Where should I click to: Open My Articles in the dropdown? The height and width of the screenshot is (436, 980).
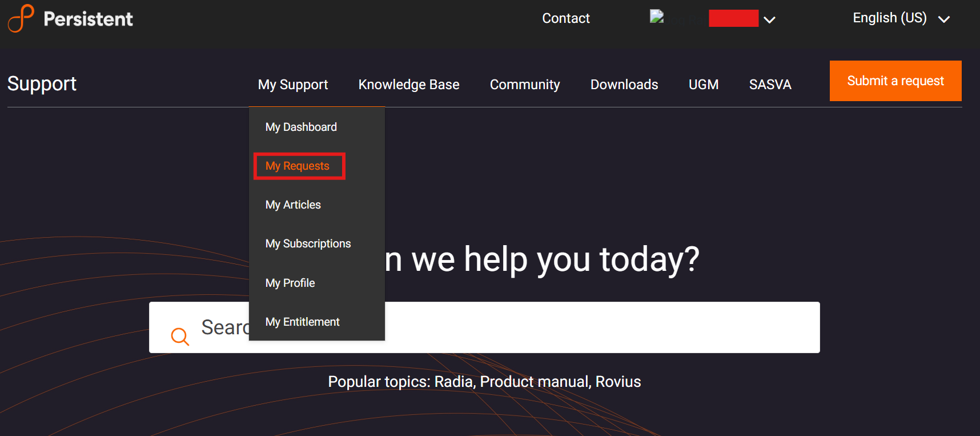click(293, 205)
